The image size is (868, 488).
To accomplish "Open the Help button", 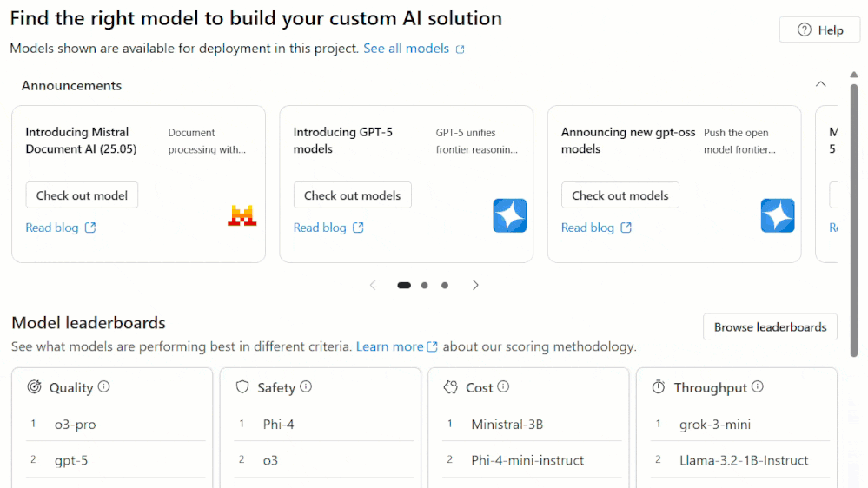I will (x=820, y=30).
